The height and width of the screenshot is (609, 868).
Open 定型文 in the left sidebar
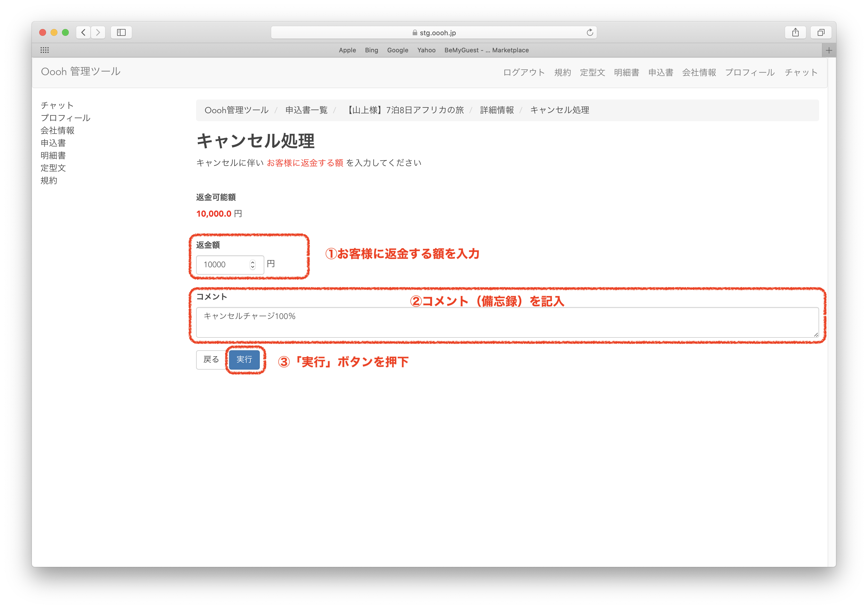pos(53,167)
